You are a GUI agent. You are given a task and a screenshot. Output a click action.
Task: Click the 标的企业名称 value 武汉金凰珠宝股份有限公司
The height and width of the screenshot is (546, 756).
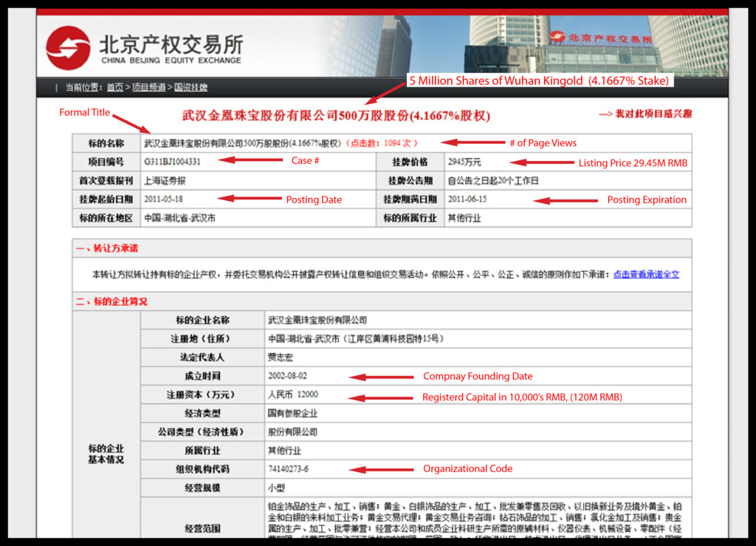click(x=317, y=320)
